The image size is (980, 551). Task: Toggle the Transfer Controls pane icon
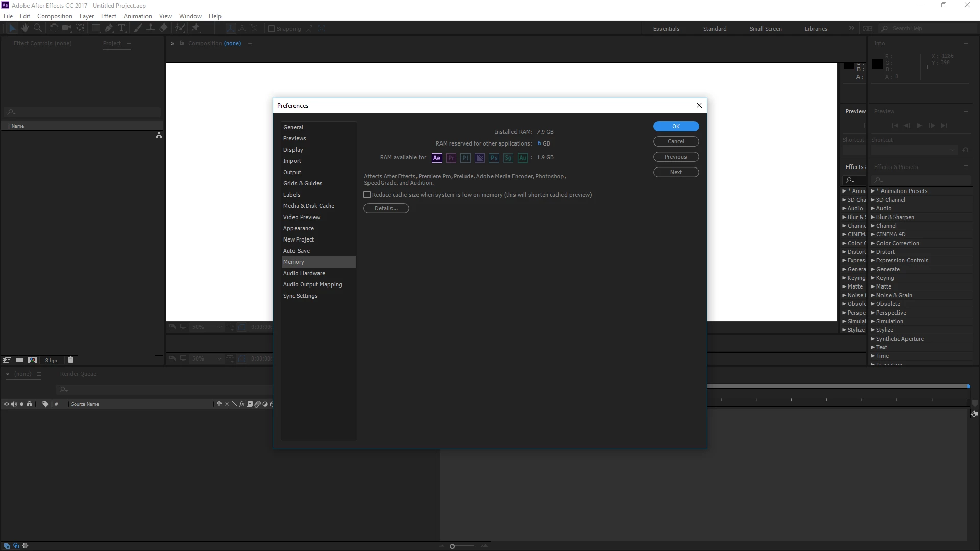point(16,546)
